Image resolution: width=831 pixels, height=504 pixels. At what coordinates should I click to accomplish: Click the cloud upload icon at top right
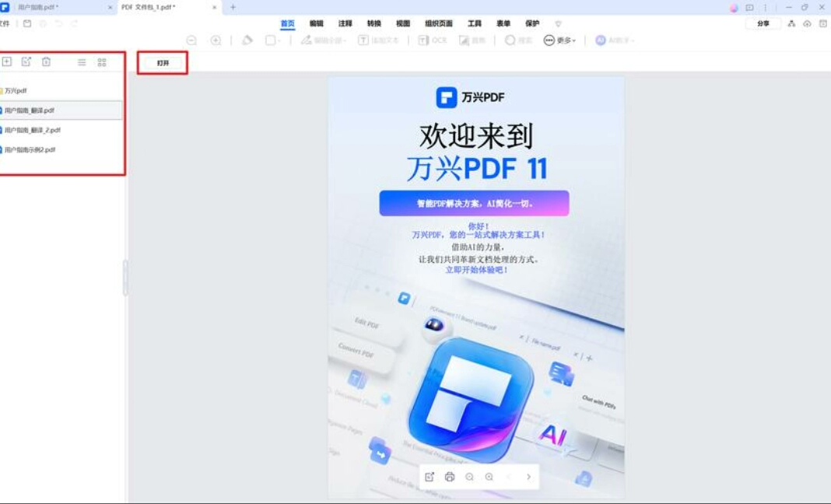click(x=807, y=24)
